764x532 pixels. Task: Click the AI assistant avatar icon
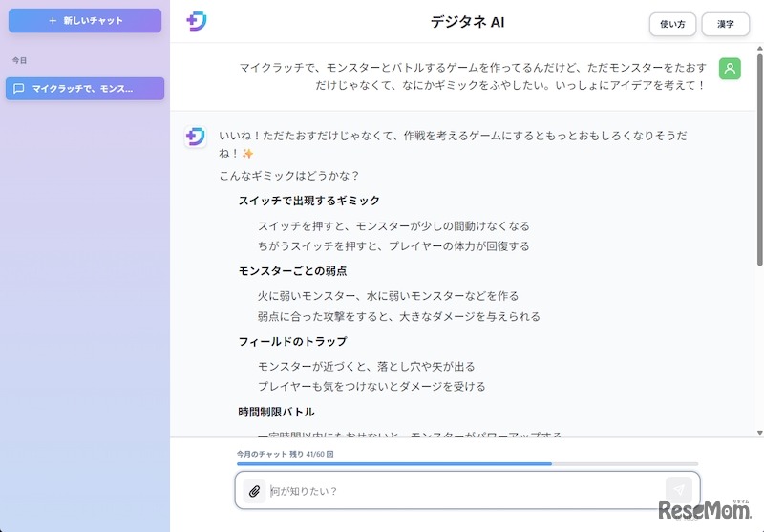pyautogui.click(x=196, y=137)
